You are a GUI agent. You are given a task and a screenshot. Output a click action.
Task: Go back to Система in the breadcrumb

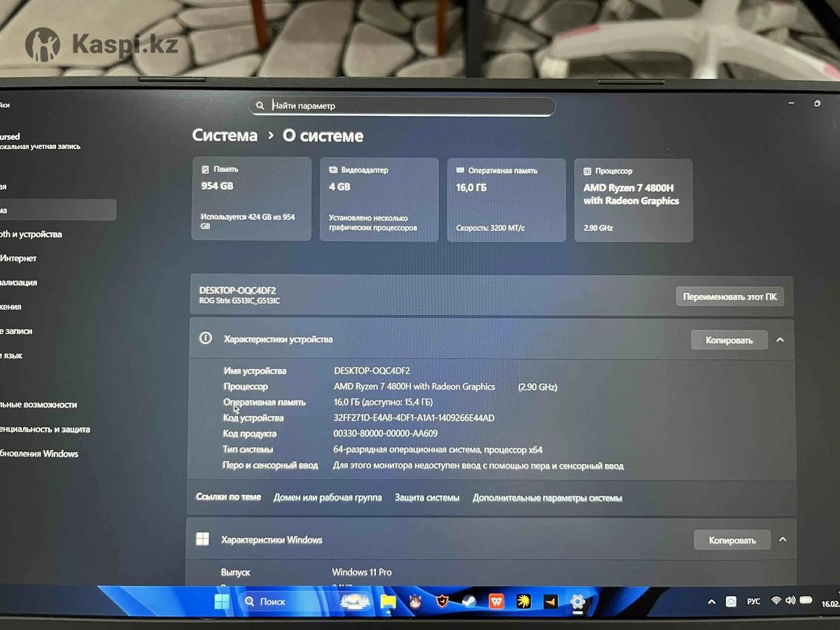coord(225,136)
